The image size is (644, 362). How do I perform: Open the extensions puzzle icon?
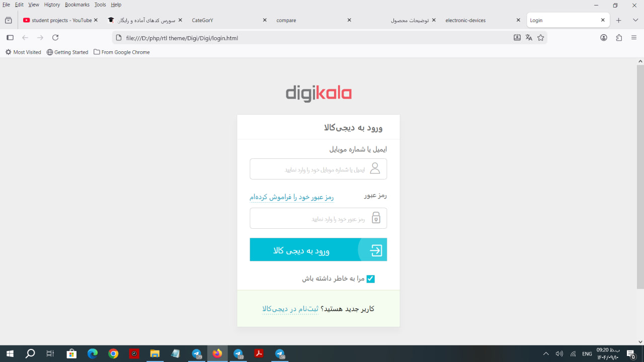tap(618, 37)
